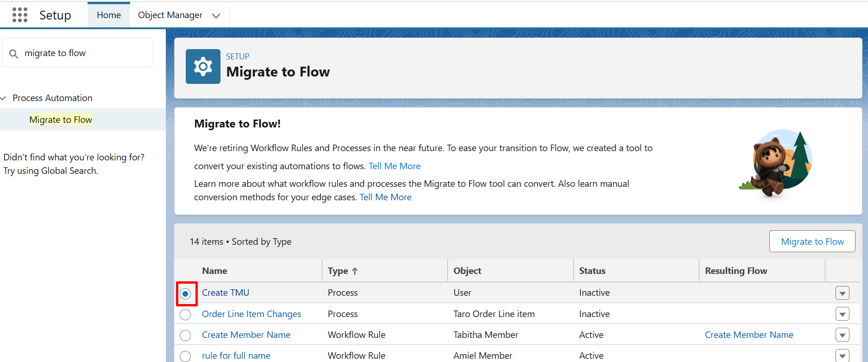Sort by the Object column header

467,271
